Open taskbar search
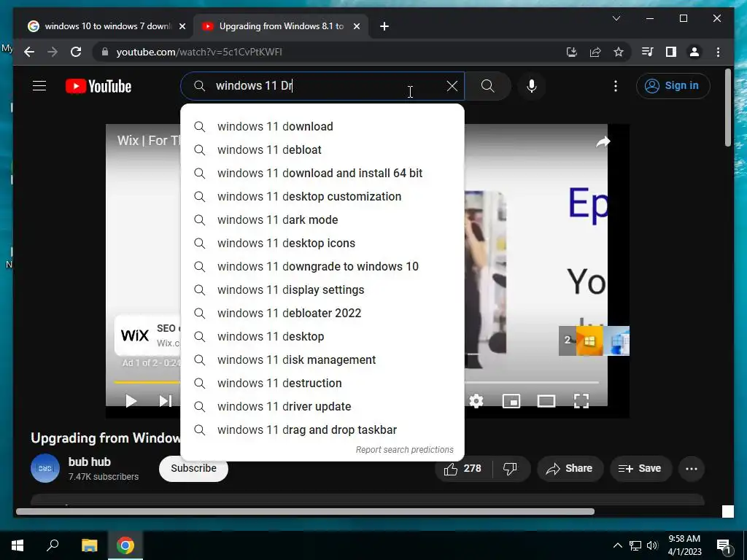 (x=53, y=545)
